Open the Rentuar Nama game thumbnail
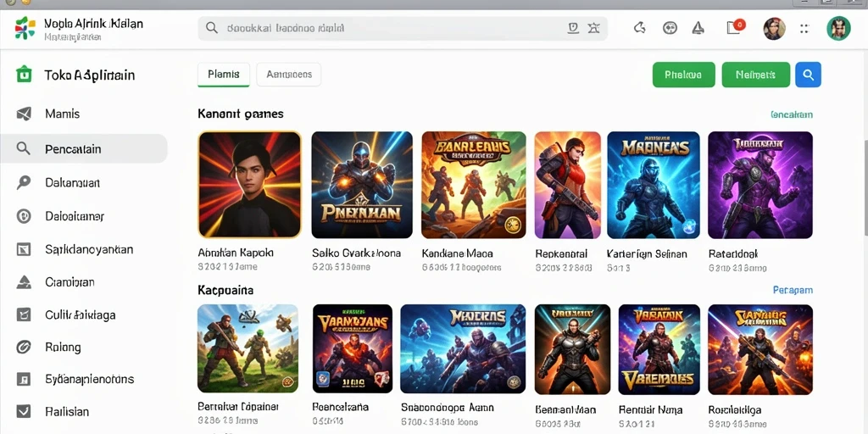This screenshot has width=868, height=434. pyautogui.click(x=659, y=348)
